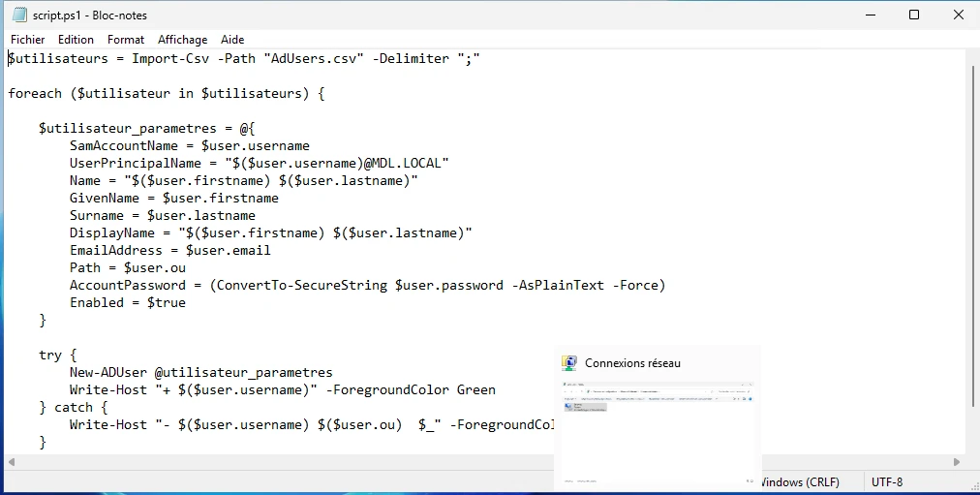The width and height of the screenshot is (980, 495).
Task: Click horizontal scrollbar right arrow
Action: [956, 462]
